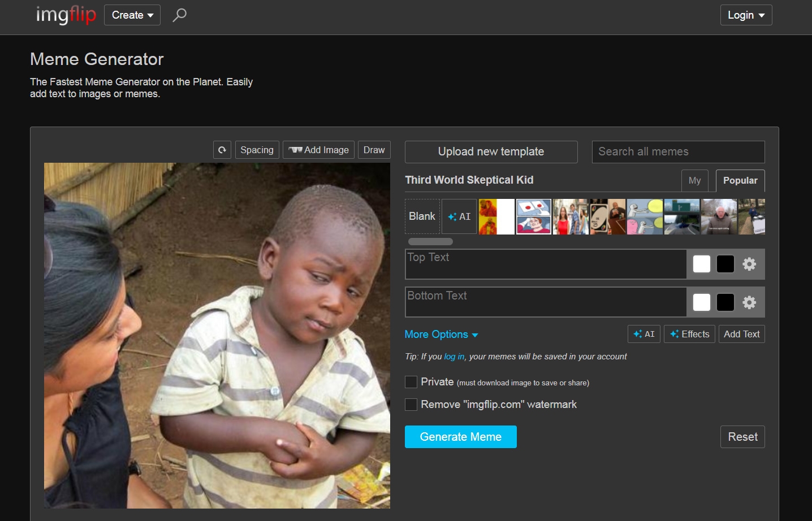Screen dimensions: 812x521
Task: Focus the Top Text input field
Action: tap(546, 264)
